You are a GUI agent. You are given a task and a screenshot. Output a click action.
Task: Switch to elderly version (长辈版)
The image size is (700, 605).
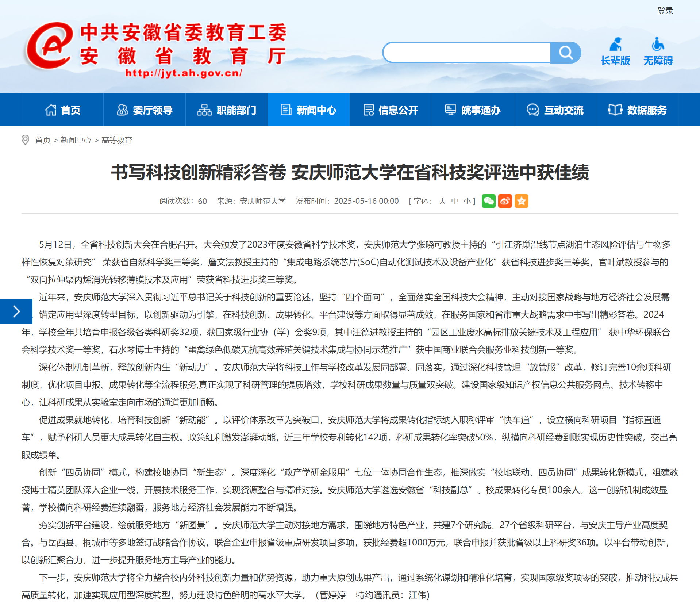point(615,51)
